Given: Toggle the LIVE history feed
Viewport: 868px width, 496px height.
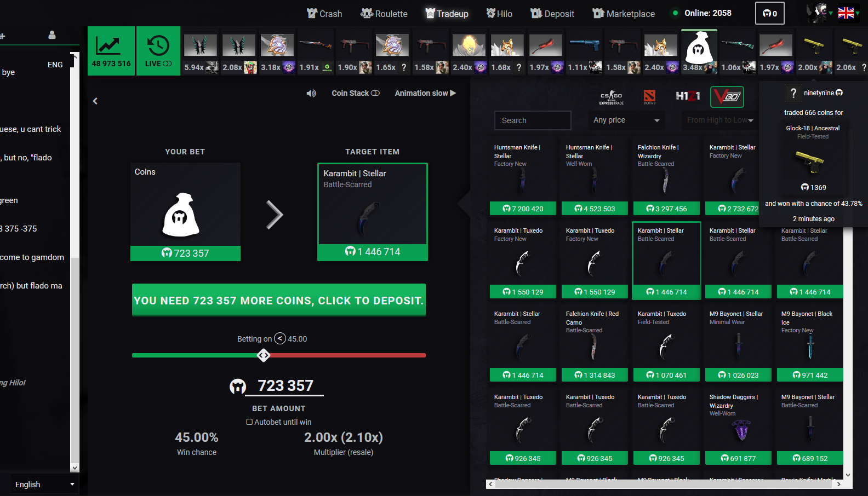Looking at the screenshot, I should coord(158,51).
